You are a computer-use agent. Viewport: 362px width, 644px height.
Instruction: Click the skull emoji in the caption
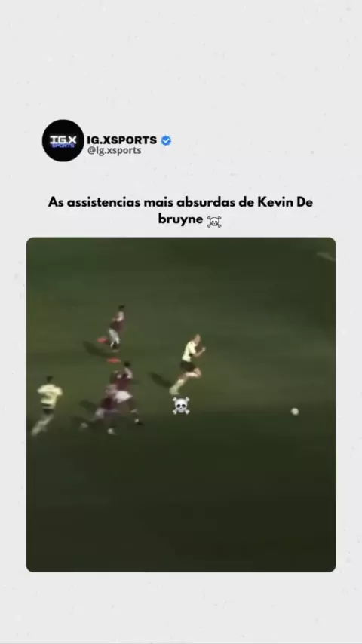tap(213, 222)
